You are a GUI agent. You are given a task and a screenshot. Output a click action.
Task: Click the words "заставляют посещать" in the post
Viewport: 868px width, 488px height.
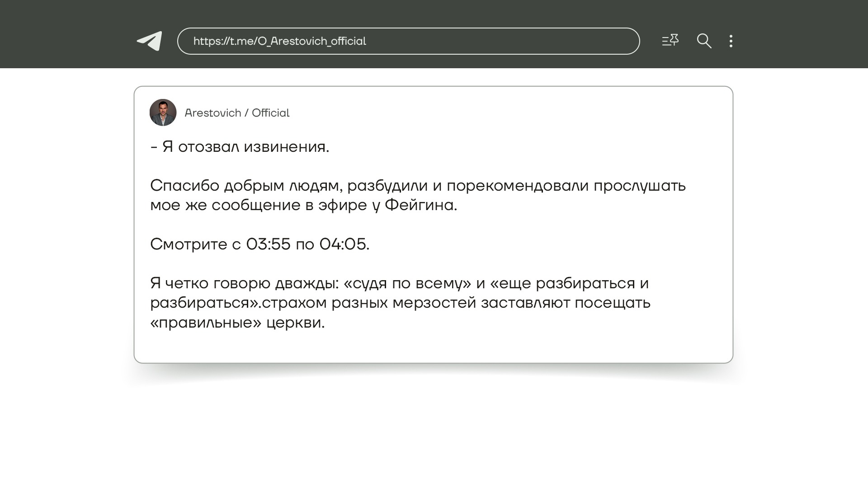[x=566, y=303]
